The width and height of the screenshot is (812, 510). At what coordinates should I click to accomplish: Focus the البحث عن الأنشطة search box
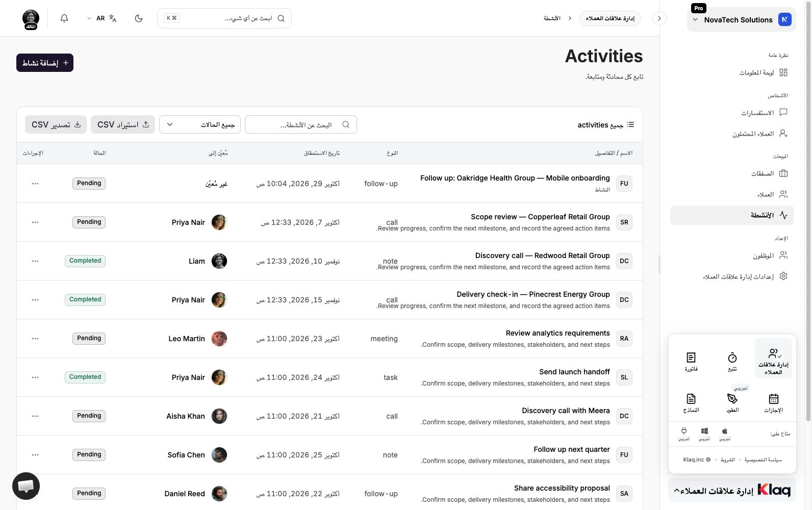pyautogui.click(x=301, y=124)
